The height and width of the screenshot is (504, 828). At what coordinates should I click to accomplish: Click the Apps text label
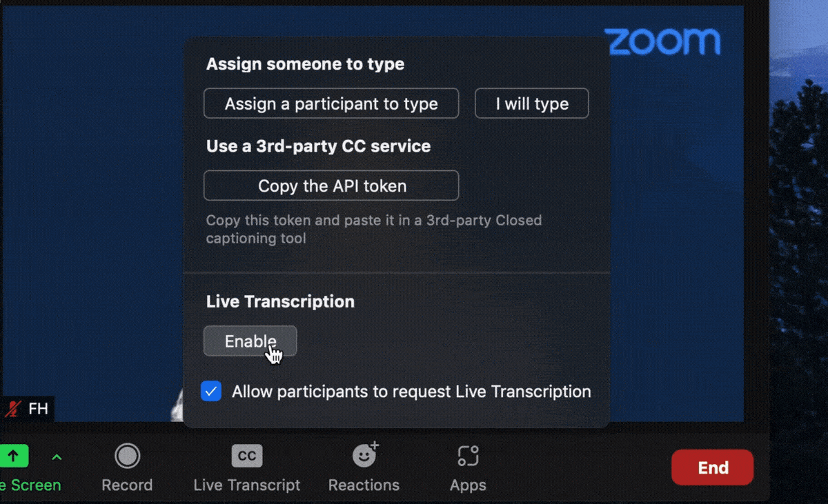tap(468, 485)
